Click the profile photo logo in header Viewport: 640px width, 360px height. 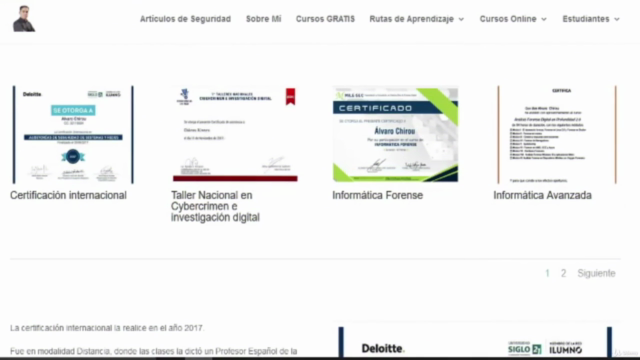[x=24, y=19]
